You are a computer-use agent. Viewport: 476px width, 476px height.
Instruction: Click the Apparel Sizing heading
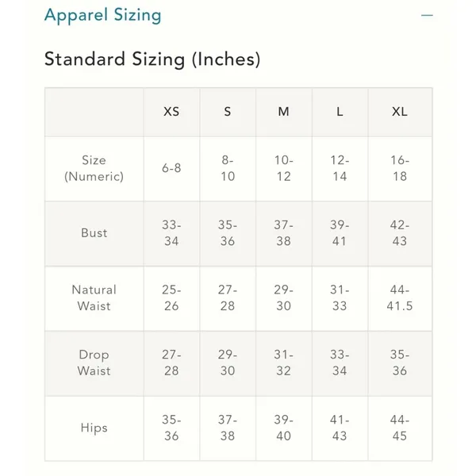pos(102,15)
